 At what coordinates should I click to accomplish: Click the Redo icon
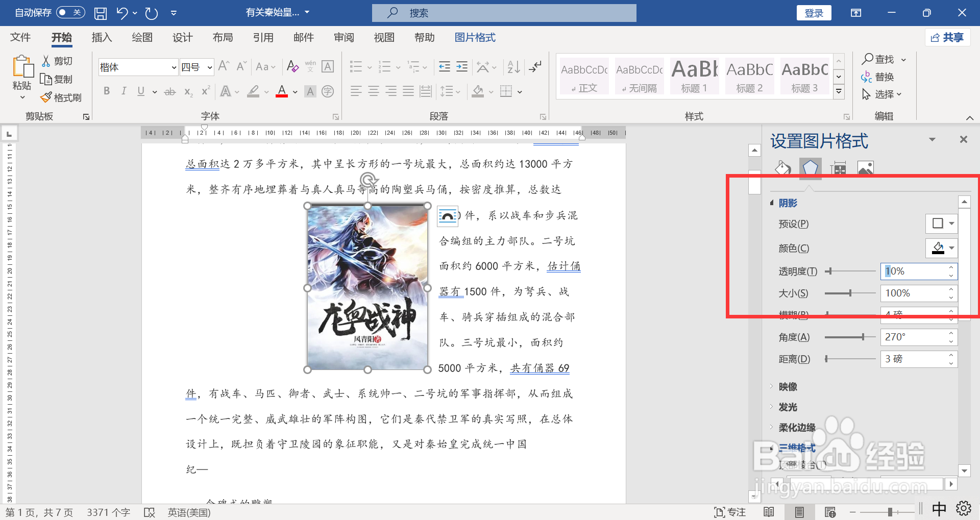point(151,13)
